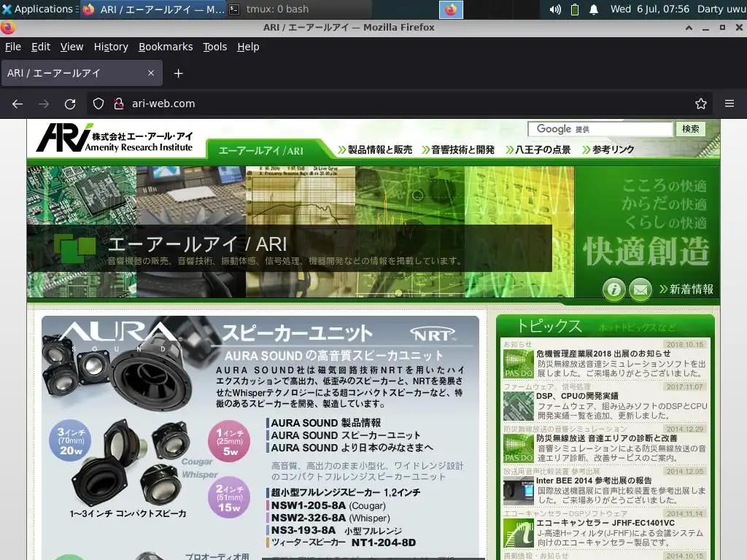Click the highlighted Firefox icon in the panel
This screenshot has height=560, width=747.
(x=451, y=9)
